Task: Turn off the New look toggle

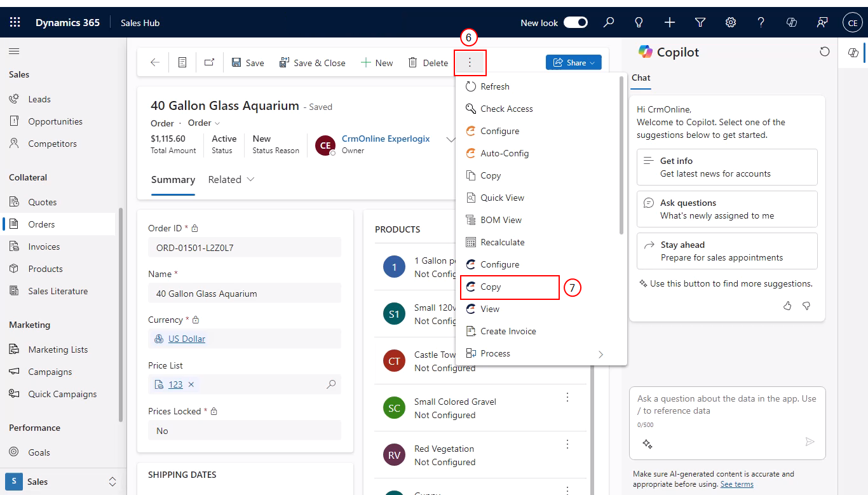Action: coord(576,22)
